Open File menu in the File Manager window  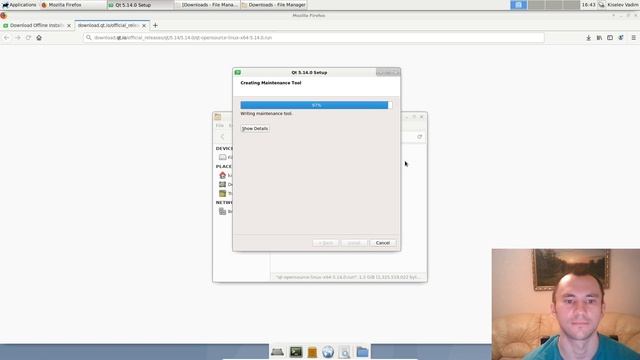[x=220, y=126]
